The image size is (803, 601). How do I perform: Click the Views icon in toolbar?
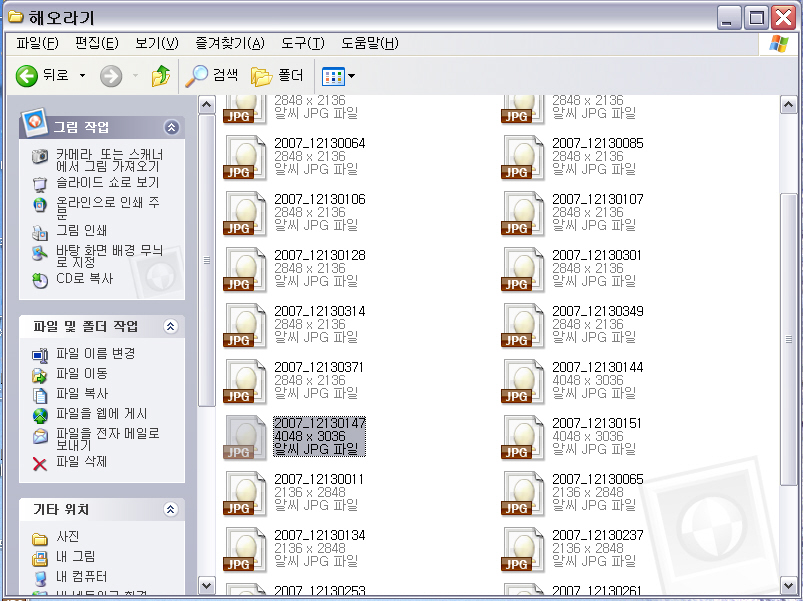[332, 76]
